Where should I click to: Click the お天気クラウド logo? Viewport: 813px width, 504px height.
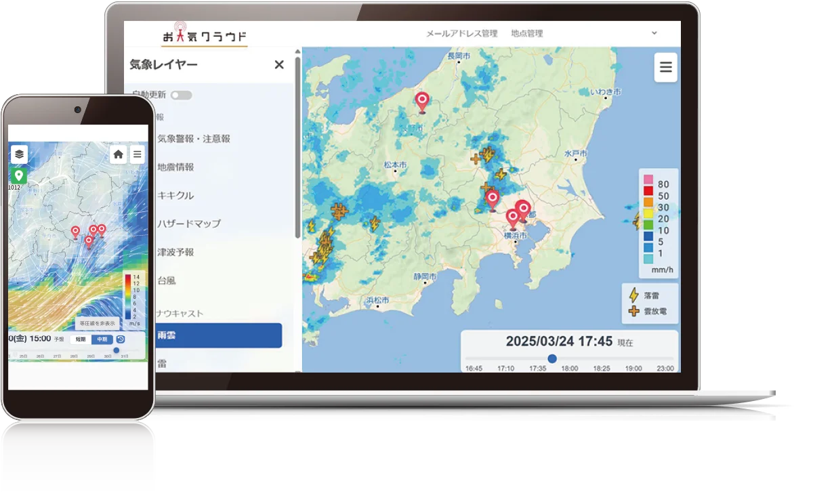click(x=204, y=35)
